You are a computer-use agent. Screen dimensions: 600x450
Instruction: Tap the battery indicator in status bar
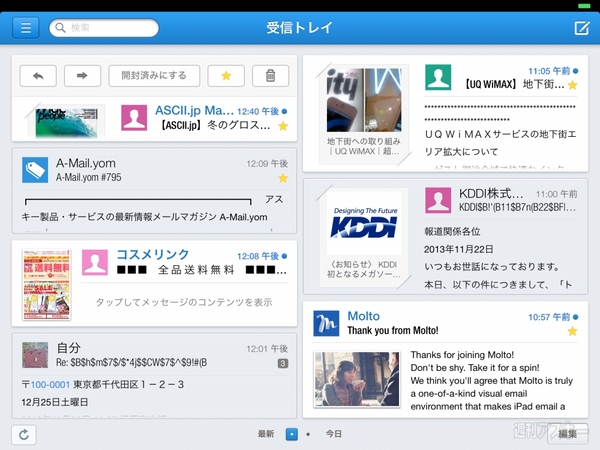(x=584, y=6)
